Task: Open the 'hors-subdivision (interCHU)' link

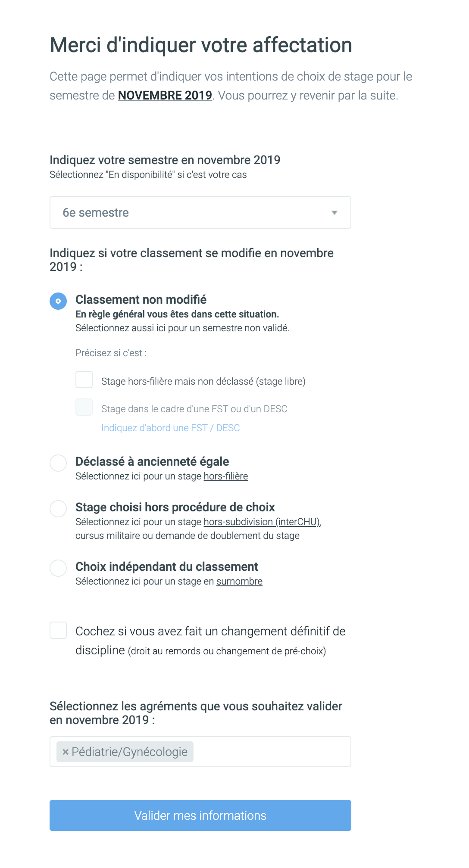Action: (262, 522)
